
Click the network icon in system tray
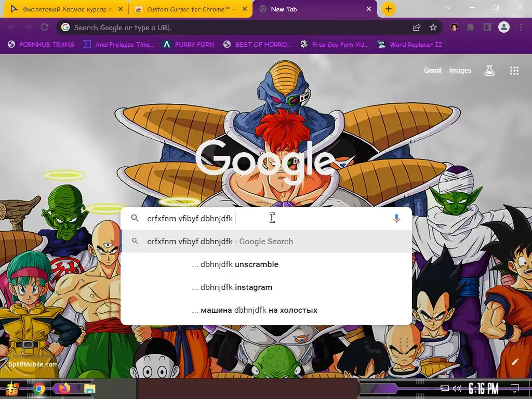point(445,389)
